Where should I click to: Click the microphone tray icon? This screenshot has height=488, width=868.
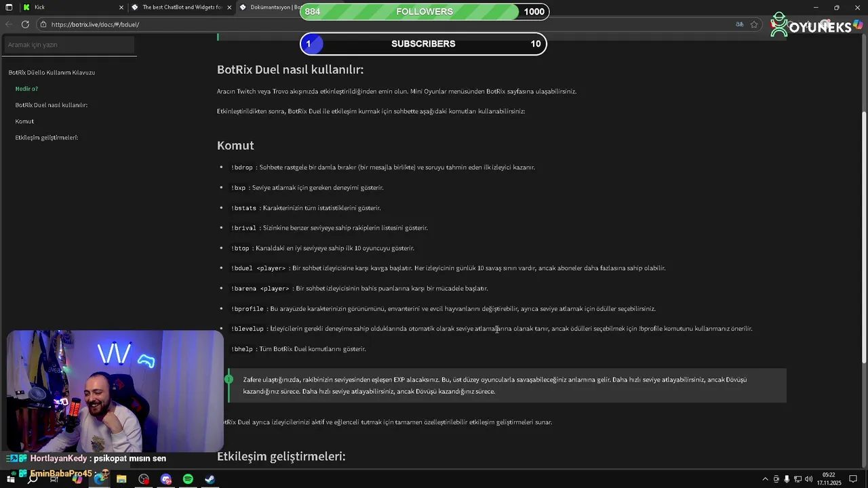click(787, 479)
